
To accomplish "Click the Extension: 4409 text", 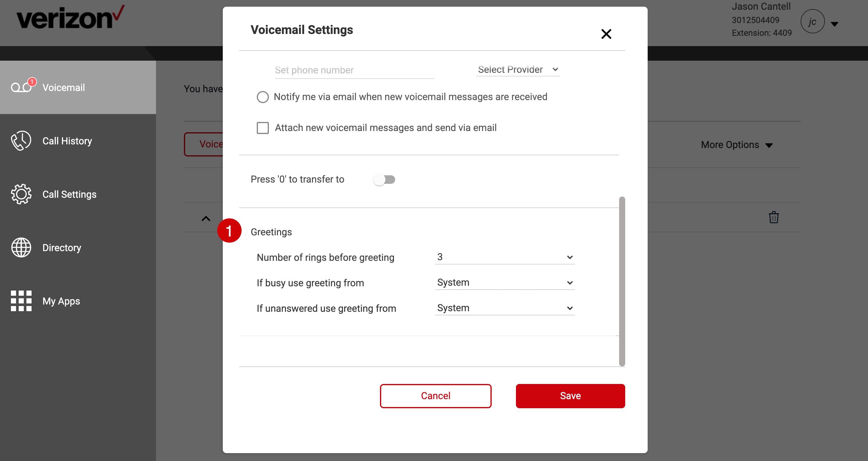I will pos(761,33).
